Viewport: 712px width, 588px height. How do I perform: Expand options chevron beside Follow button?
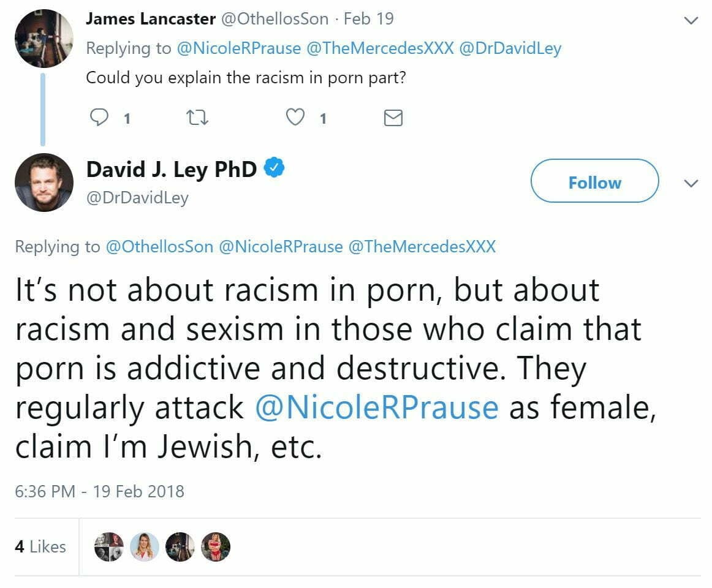(691, 183)
